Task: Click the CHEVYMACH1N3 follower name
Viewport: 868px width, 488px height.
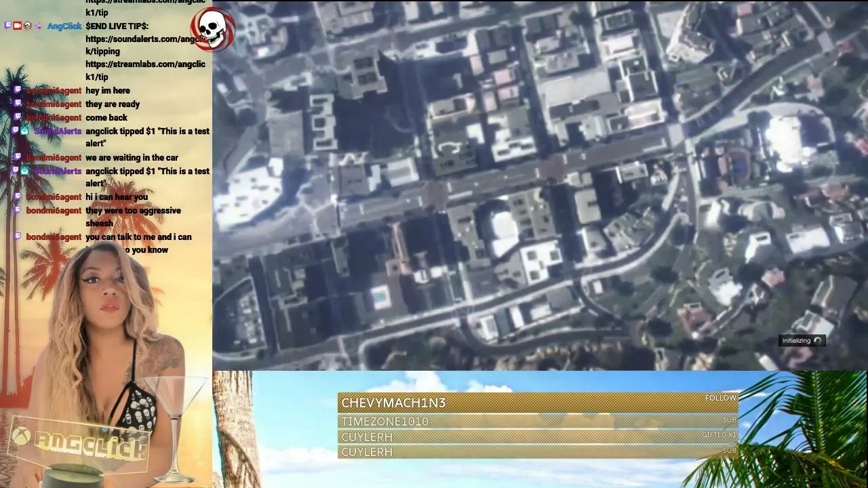Action: pos(393,403)
